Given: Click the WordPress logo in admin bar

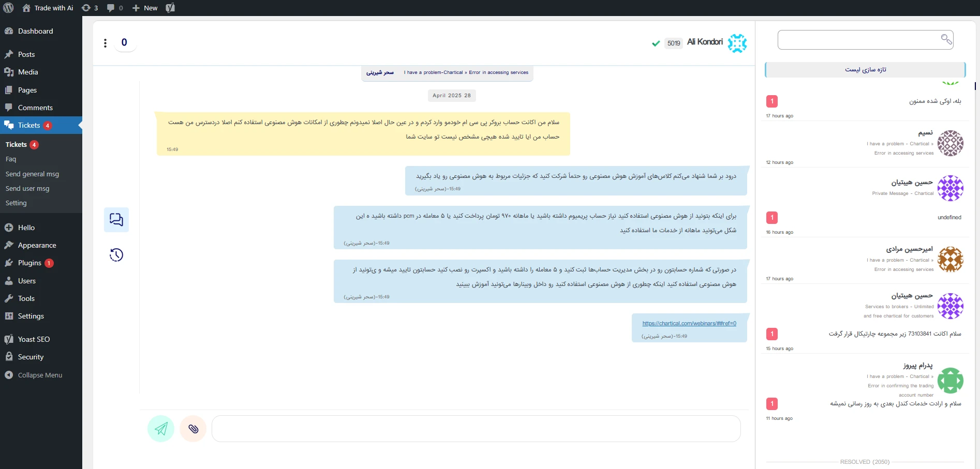Looking at the screenshot, I should [x=8, y=8].
